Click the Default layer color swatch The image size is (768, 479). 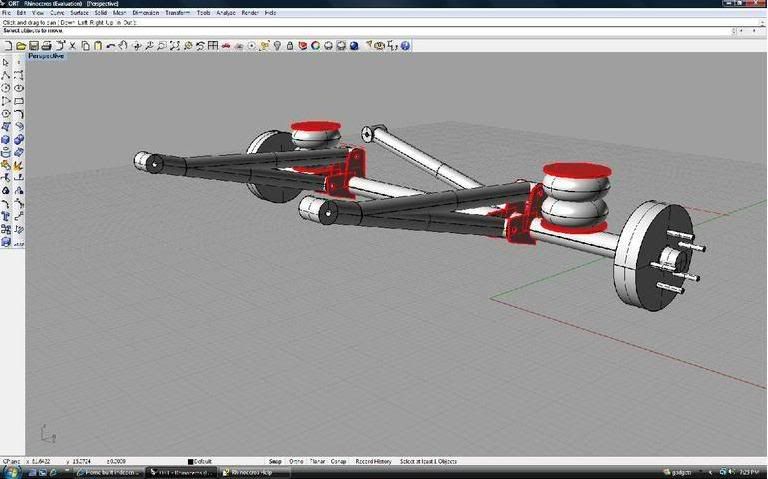pyautogui.click(x=190, y=461)
